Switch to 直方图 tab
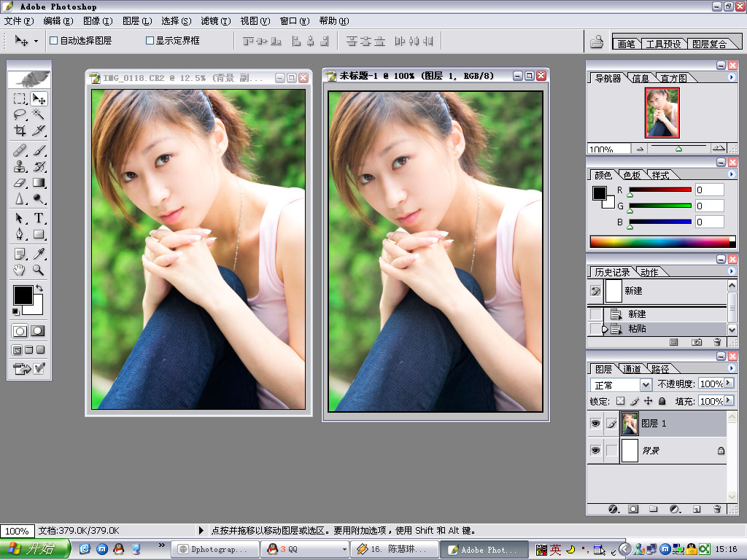The height and width of the screenshot is (560, 747). click(673, 78)
